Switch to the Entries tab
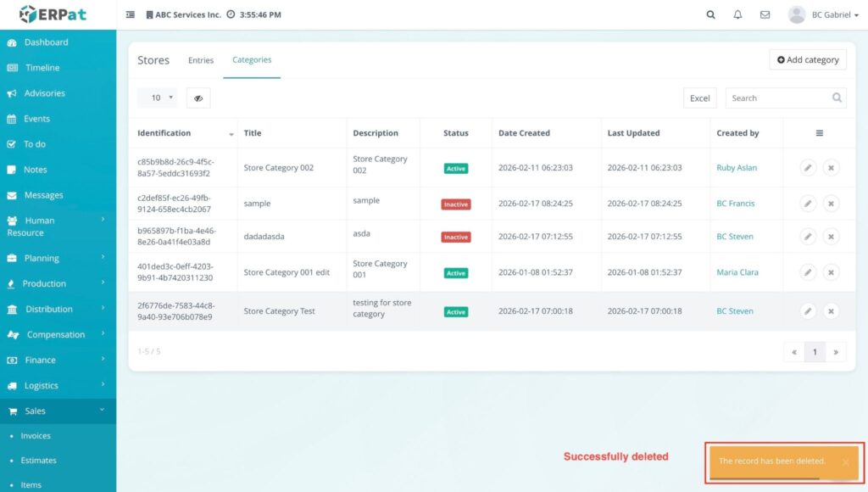This screenshot has height=492, width=868. click(x=201, y=60)
